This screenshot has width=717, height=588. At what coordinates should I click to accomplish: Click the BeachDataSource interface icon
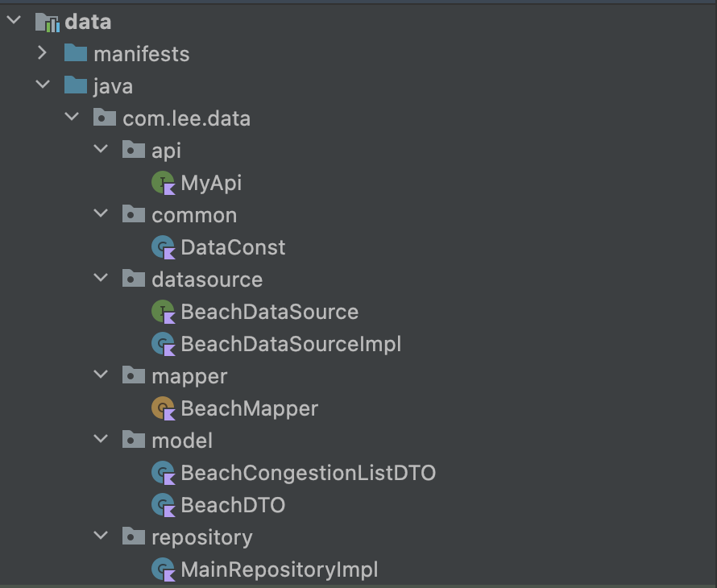[x=164, y=312]
